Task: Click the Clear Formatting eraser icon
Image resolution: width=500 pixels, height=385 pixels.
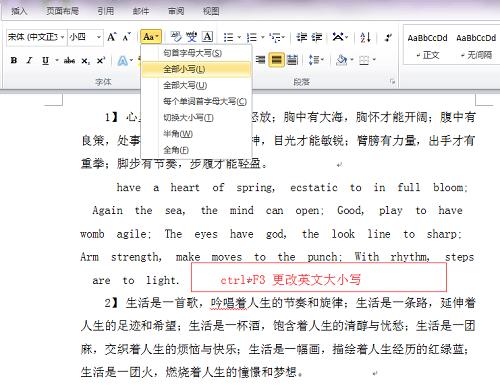Action: (176, 37)
